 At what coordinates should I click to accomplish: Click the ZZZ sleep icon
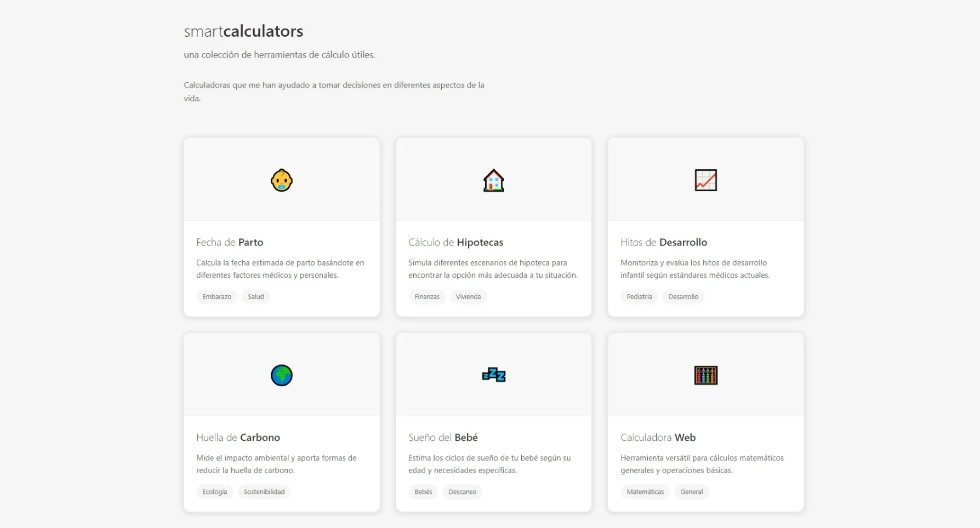(x=493, y=375)
